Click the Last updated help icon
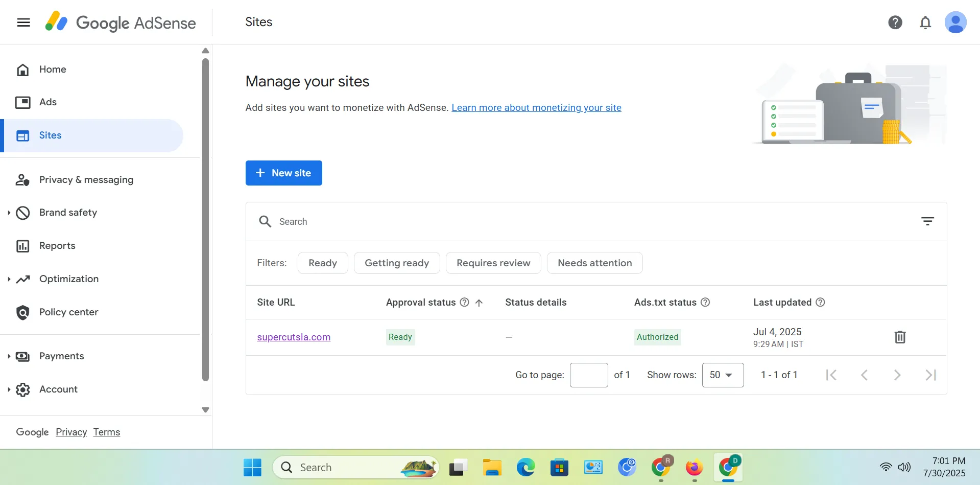Image resolution: width=980 pixels, height=485 pixels. tap(820, 302)
